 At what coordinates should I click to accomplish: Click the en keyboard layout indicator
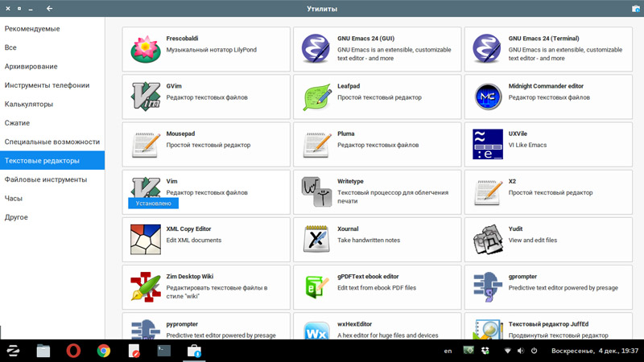tap(448, 351)
